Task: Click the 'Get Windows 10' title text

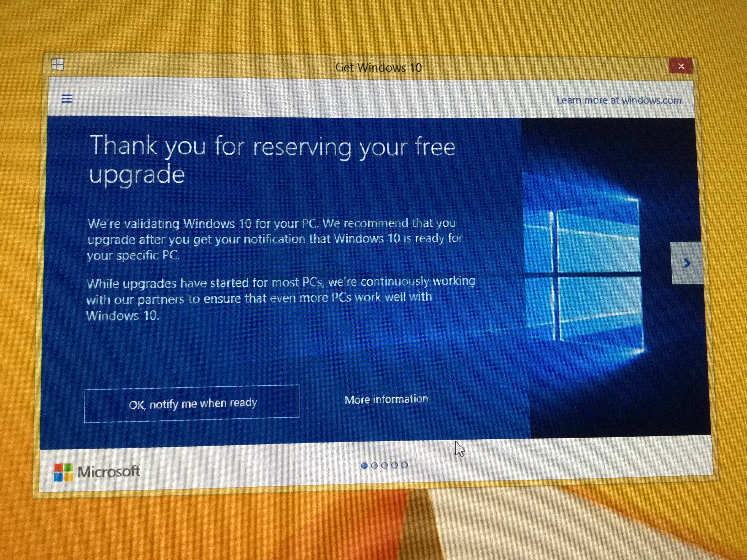Action: pos(379,67)
